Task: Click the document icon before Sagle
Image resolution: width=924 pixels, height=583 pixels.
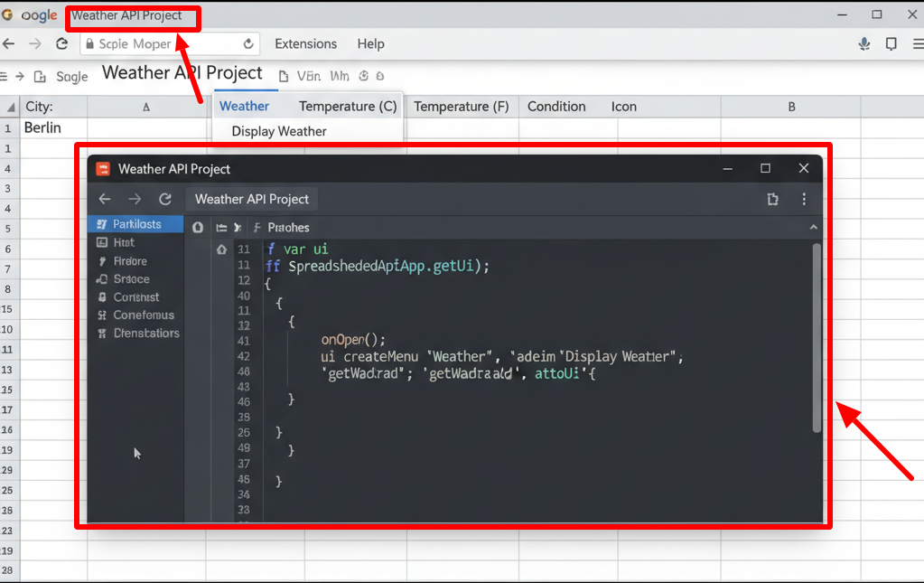Action: (40, 77)
